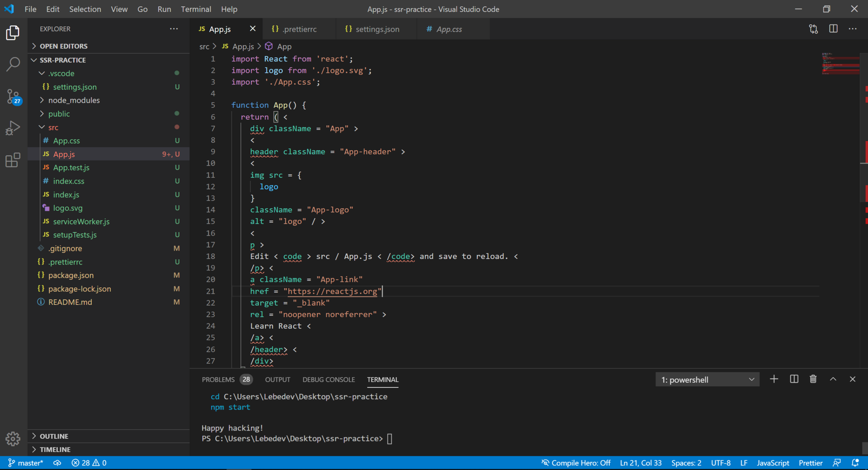Click the synchronize changes cloud icon
Screen dimensions: 868x470
coord(57,463)
